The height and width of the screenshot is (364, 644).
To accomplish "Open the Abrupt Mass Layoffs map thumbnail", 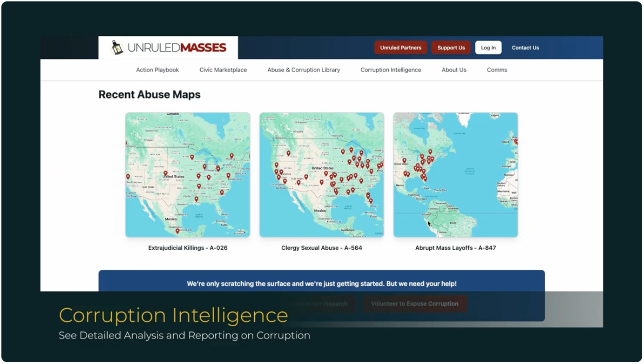I will pyautogui.click(x=455, y=175).
